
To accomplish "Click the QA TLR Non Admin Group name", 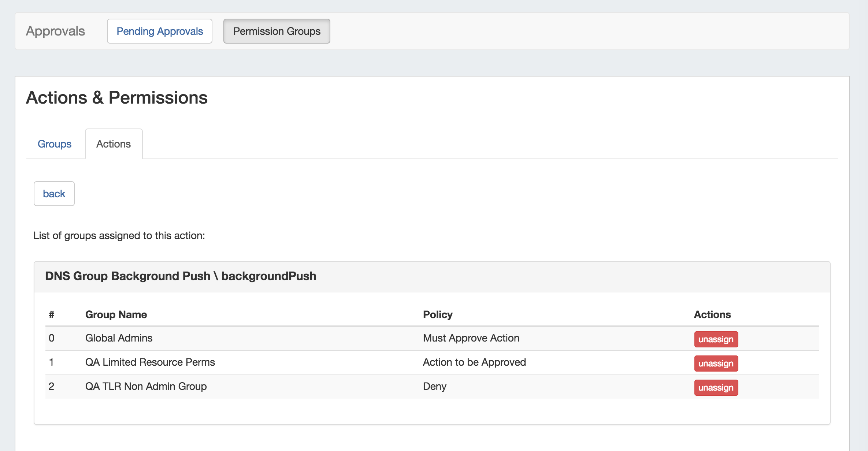I will pos(146,386).
